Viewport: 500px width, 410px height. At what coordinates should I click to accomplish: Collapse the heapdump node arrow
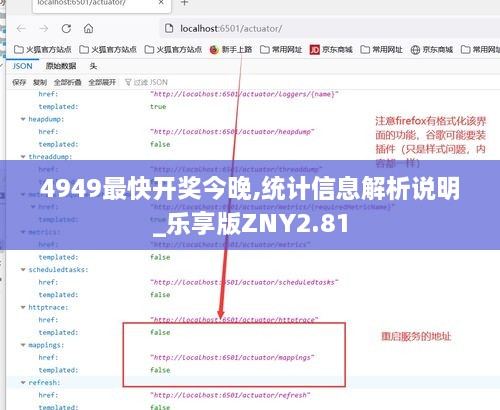pos(23,119)
